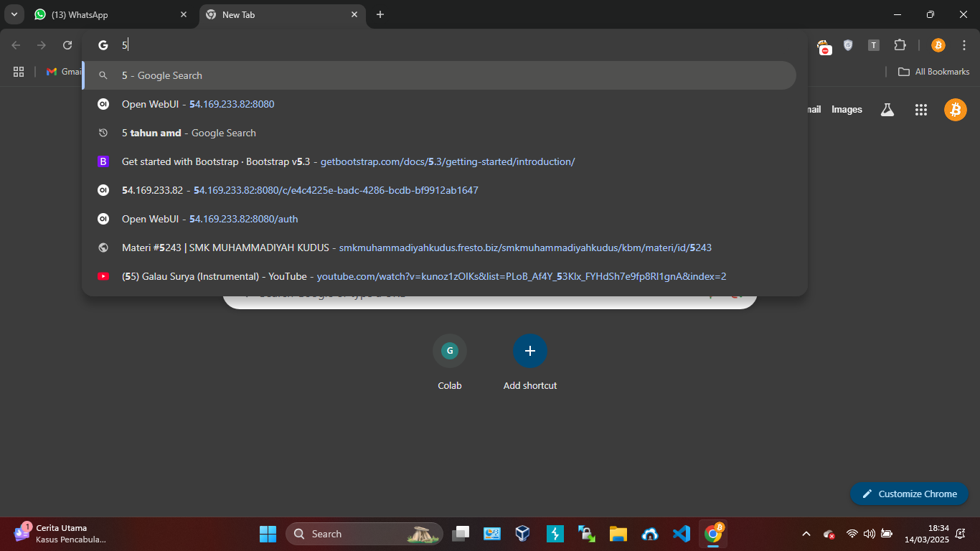Screen dimensions: 980x551
Task: Open the Windows Start menu
Action: (x=268, y=534)
